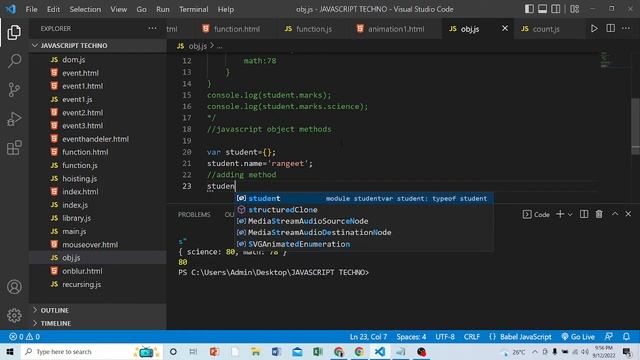Open Explorer views and more actions ellipsis
The width and height of the screenshot is (640, 360).
click(x=152, y=29)
